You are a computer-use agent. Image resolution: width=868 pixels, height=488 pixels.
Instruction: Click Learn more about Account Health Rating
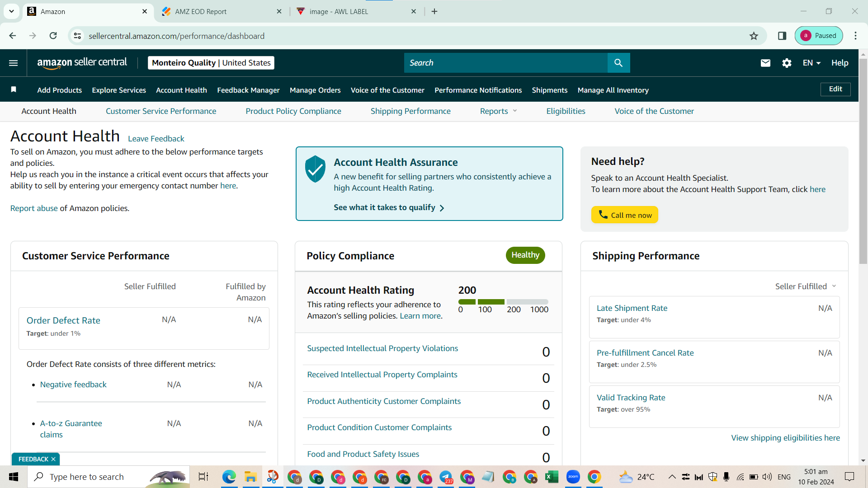pos(420,316)
